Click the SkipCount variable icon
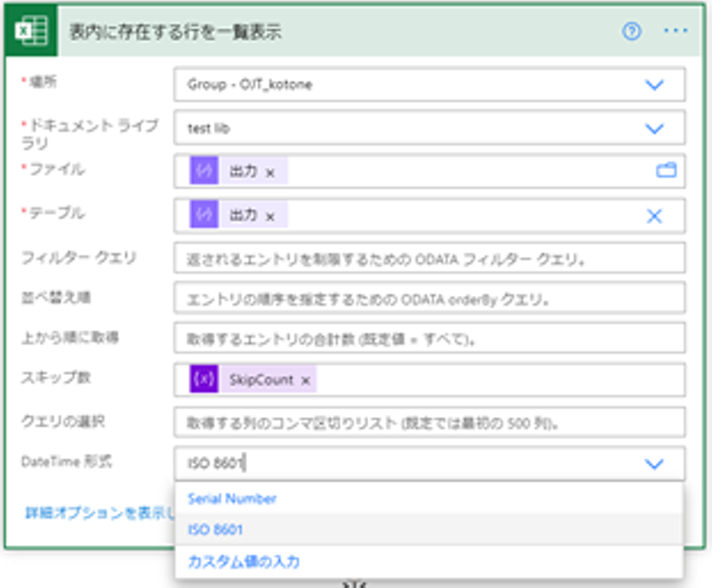Viewport: 712px width, 588px height. pos(204,379)
